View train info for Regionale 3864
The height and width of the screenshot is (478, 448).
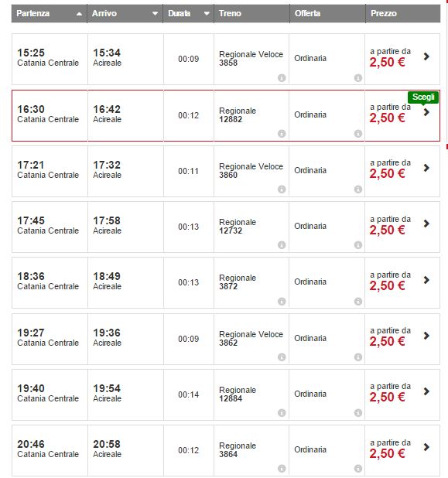pos(282,468)
